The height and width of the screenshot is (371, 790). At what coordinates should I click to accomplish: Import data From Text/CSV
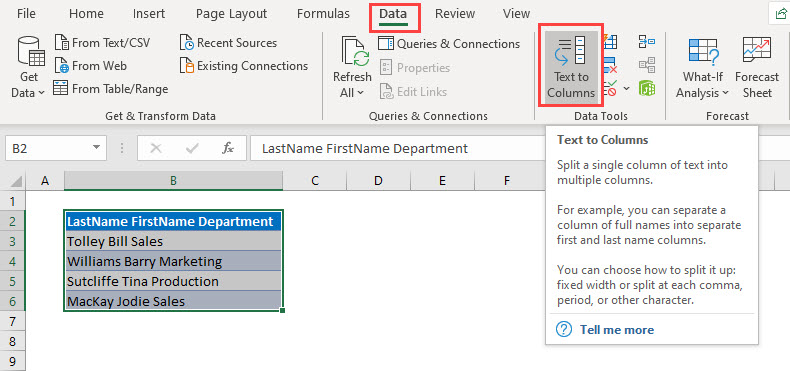(102, 43)
